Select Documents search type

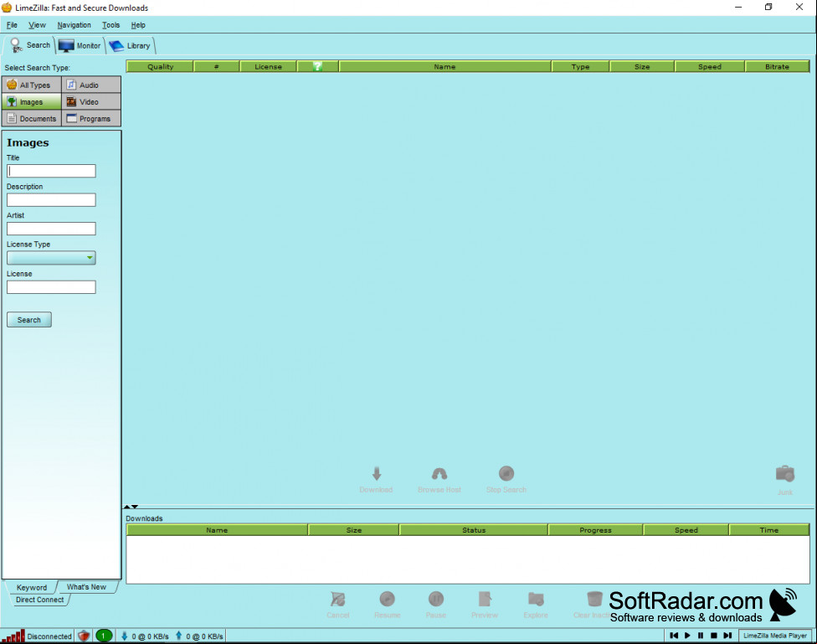(32, 118)
